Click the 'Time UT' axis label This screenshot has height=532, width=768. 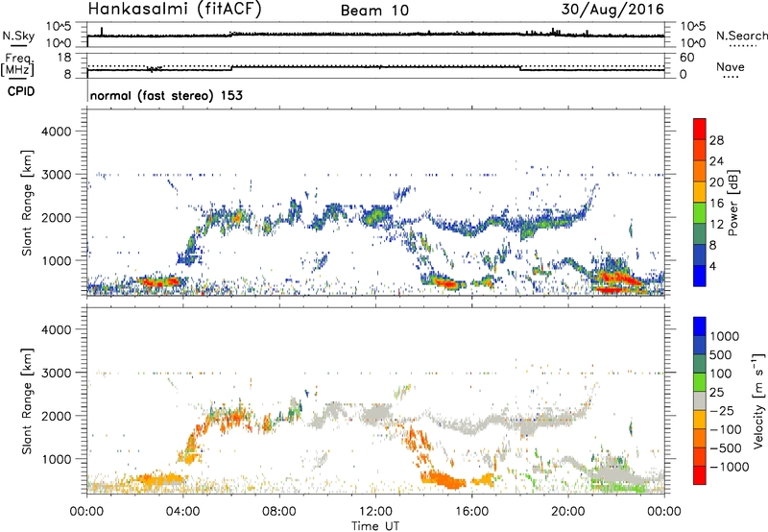375,525
